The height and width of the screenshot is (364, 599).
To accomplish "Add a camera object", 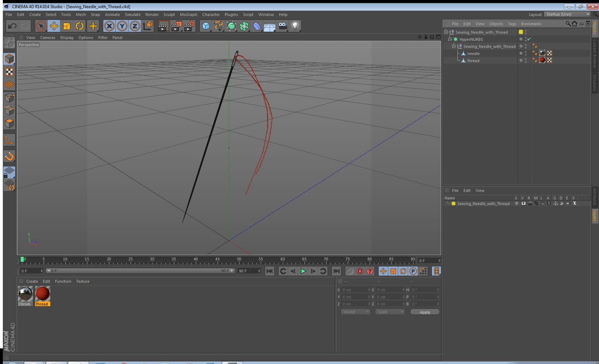I will (282, 26).
